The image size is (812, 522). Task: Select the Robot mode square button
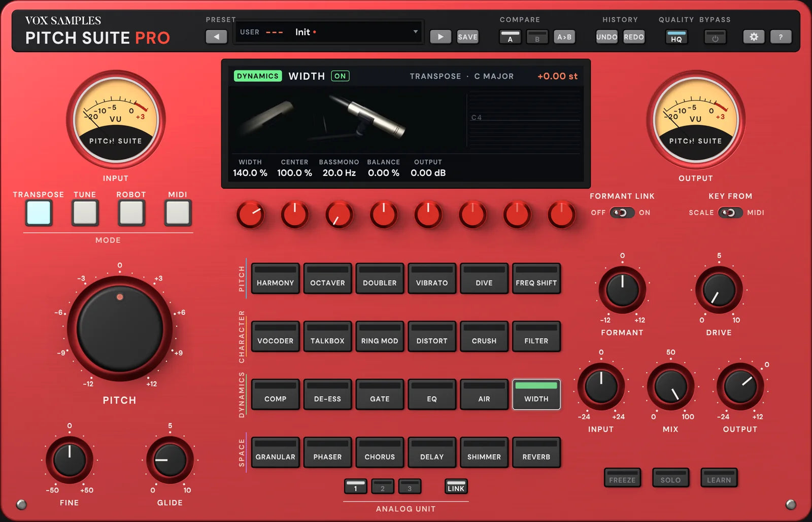click(x=131, y=212)
